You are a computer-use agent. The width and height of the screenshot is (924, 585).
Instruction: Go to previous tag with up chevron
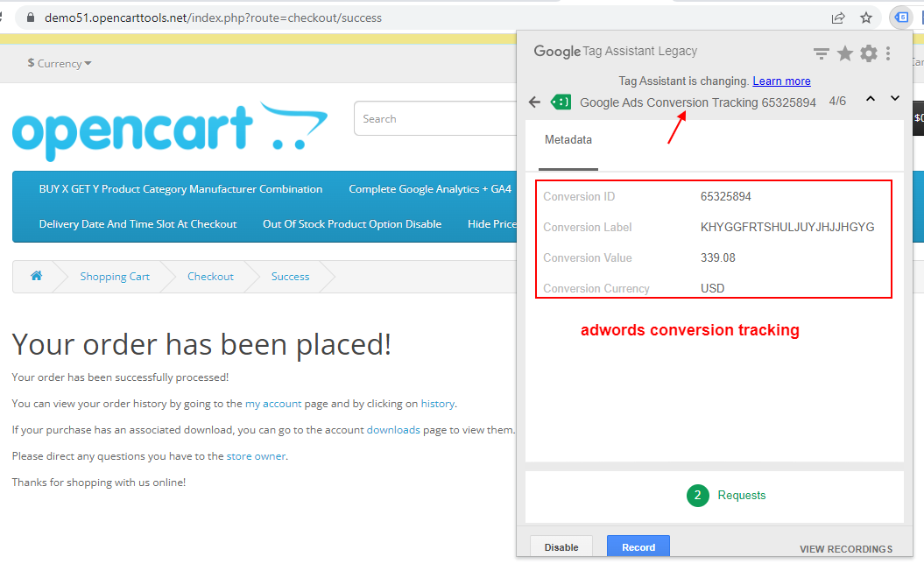[x=871, y=99]
